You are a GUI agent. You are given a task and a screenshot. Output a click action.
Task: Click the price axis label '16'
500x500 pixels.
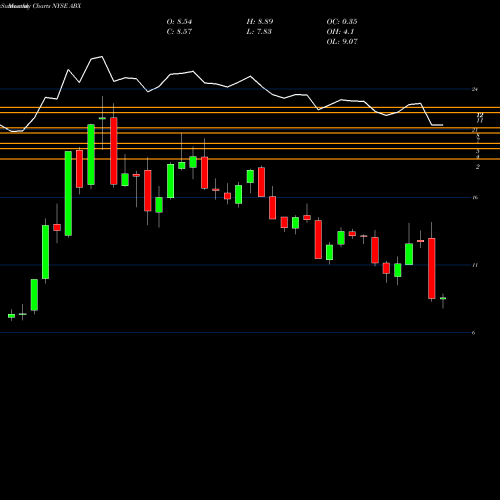pos(475,198)
